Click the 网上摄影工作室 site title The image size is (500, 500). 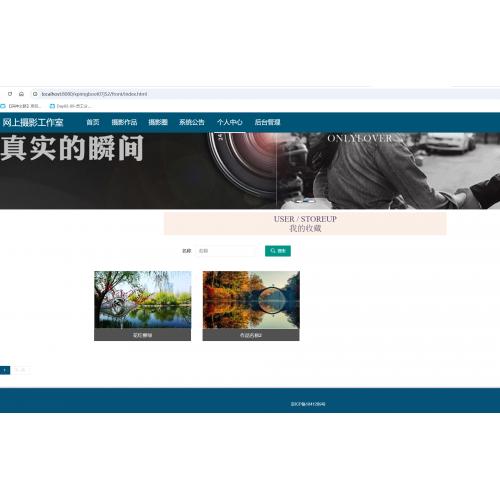click(x=33, y=122)
